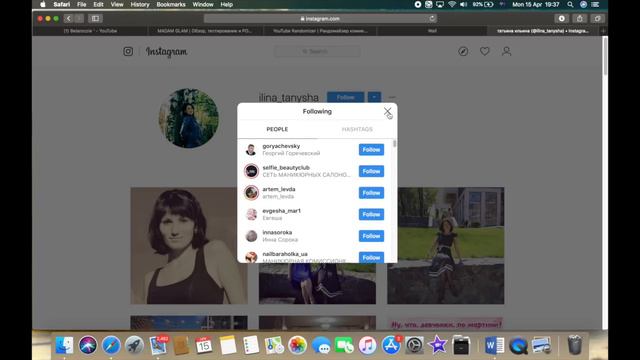Toggle the Safari sidebar
The height and width of the screenshot is (360, 640).
click(95, 18)
